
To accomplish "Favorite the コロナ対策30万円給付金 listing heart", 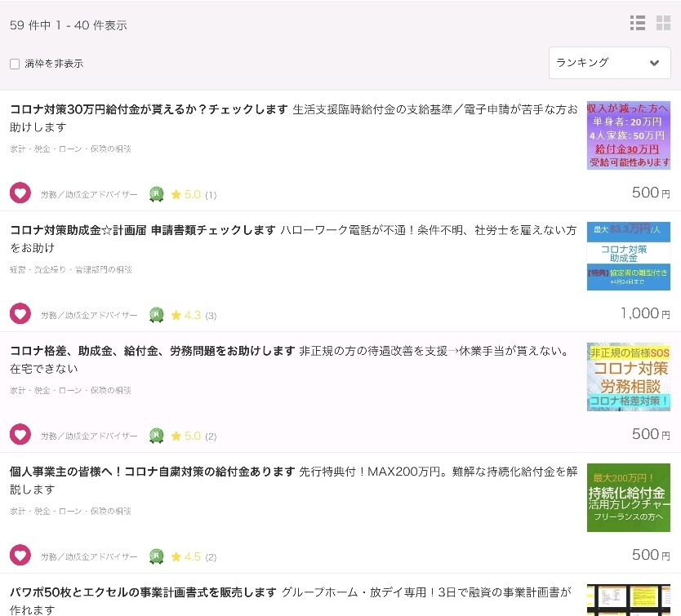I will point(20,193).
